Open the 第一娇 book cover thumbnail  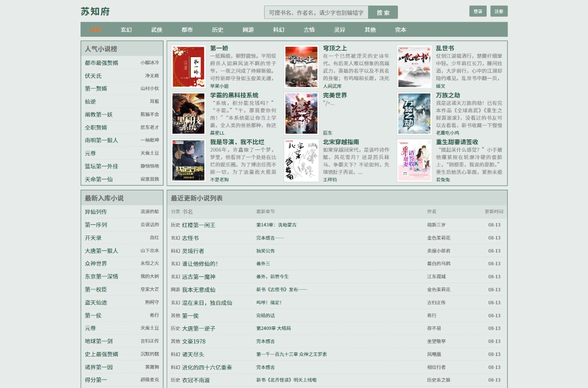[x=188, y=67]
